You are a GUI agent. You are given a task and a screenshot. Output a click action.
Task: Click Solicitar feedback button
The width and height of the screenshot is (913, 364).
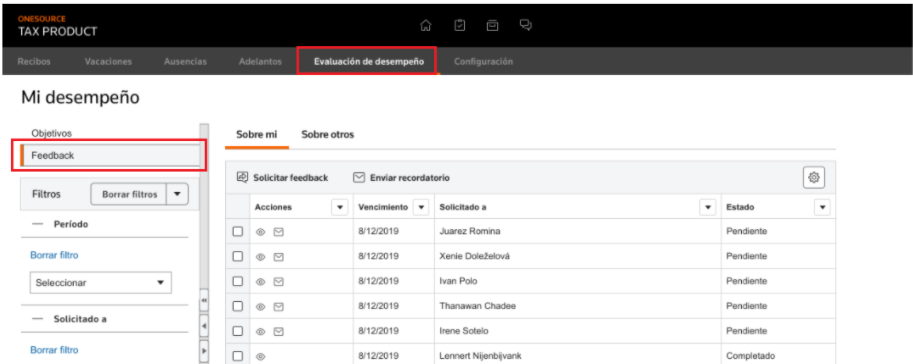pos(282,178)
